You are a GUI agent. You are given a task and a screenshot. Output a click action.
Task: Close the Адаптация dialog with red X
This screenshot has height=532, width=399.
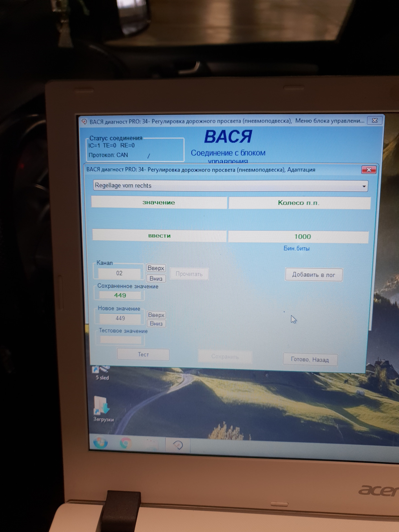[x=369, y=170]
